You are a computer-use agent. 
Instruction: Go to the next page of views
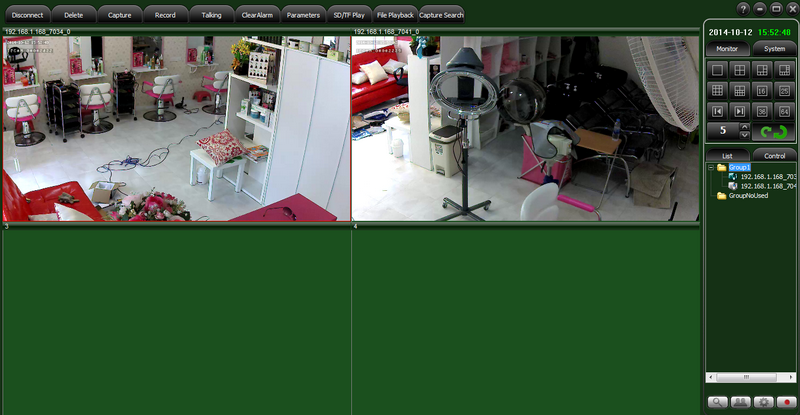739,111
